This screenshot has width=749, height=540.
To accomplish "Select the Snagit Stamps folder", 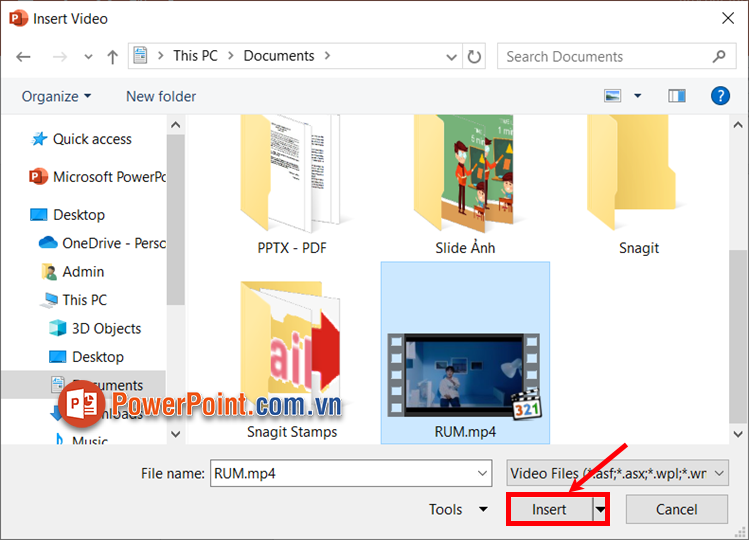I will pos(291,361).
